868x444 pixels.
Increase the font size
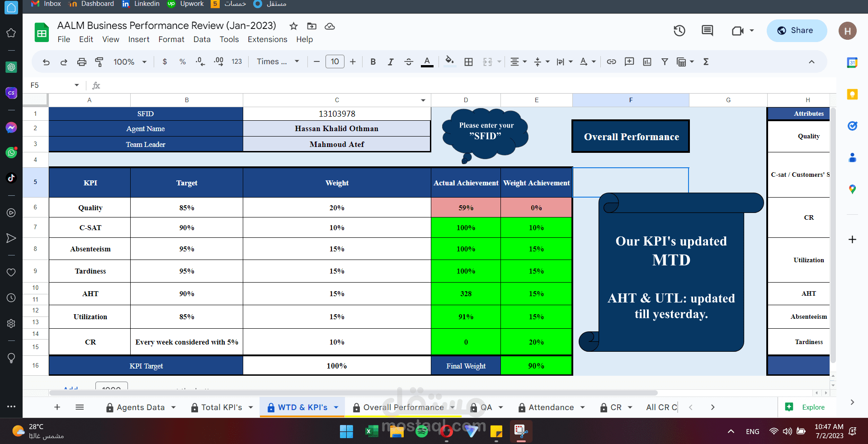(x=353, y=62)
